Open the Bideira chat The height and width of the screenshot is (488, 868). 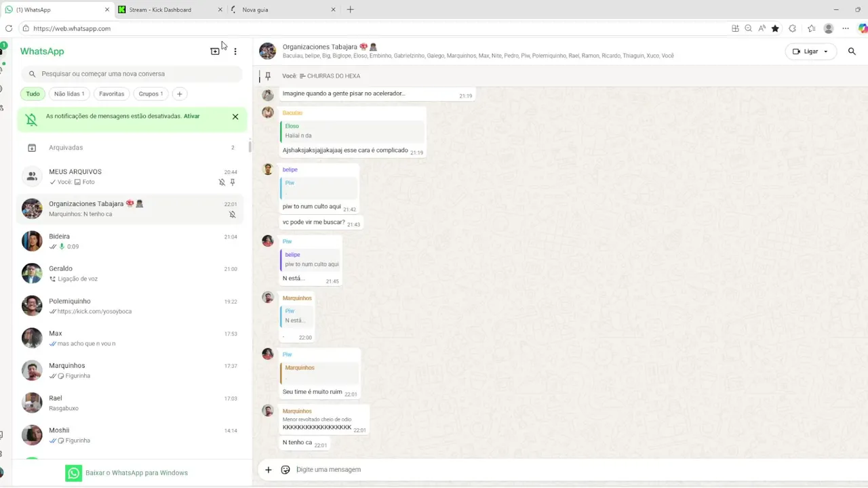pos(132,241)
